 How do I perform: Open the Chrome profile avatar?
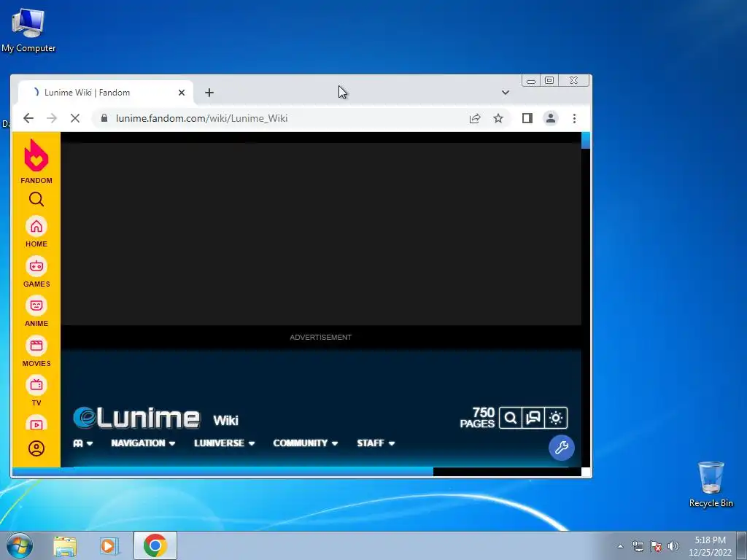pos(551,118)
